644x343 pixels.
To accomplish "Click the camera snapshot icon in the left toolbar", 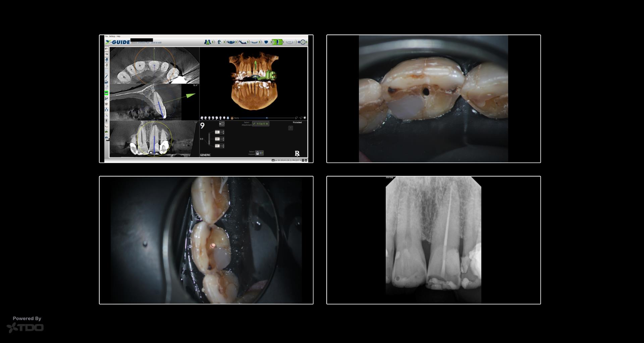I will (106, 137).
